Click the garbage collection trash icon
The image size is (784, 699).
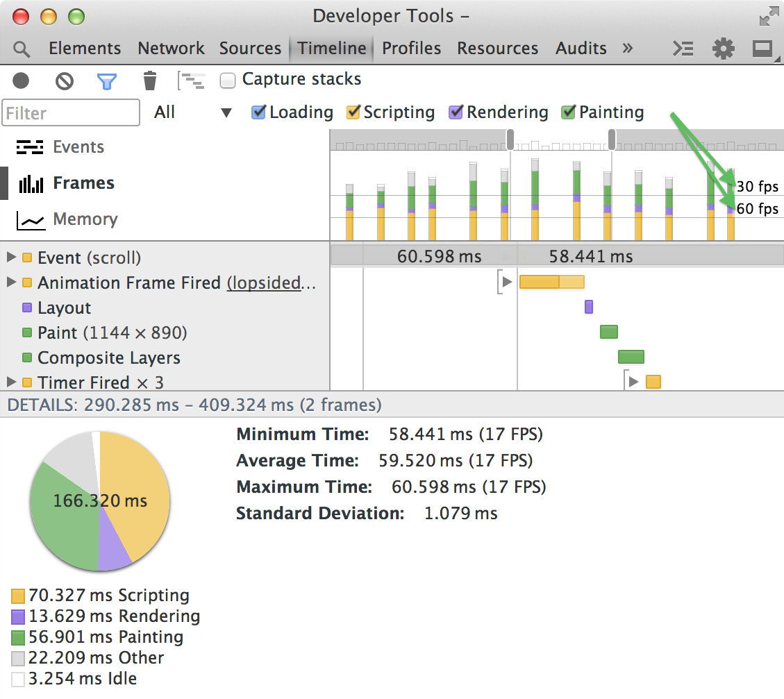tap(149, 81)
